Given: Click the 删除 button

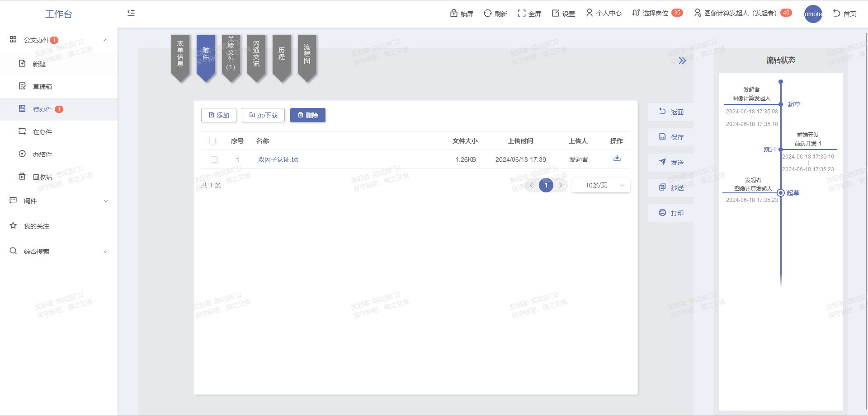Looking at the screenshot, I should pos(308,115).
